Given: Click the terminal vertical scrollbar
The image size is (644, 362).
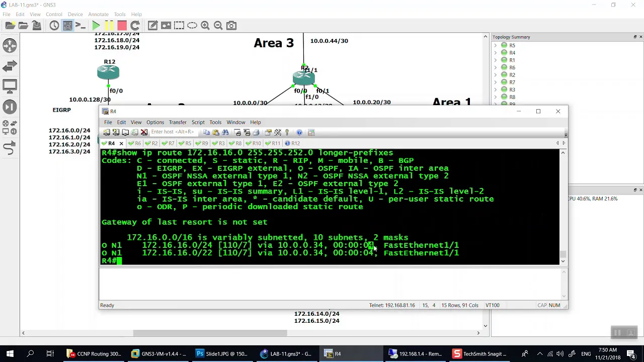Looking at the screenshot, I should click(x=562, y=207).
